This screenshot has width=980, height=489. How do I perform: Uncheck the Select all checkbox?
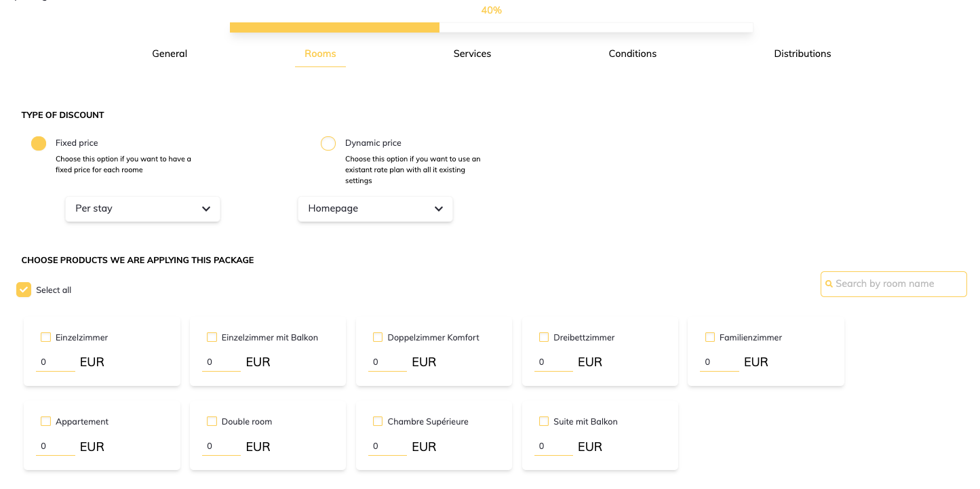(24, 290)
